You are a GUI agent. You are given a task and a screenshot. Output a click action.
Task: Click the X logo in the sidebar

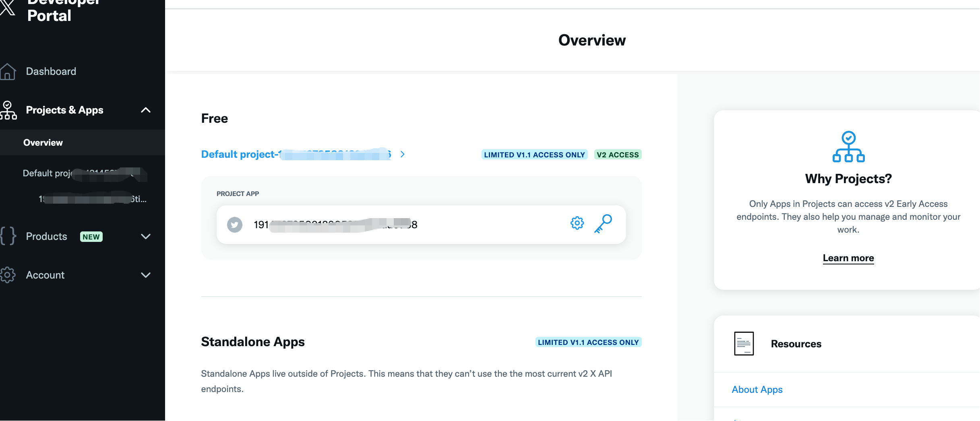(7, 8)
